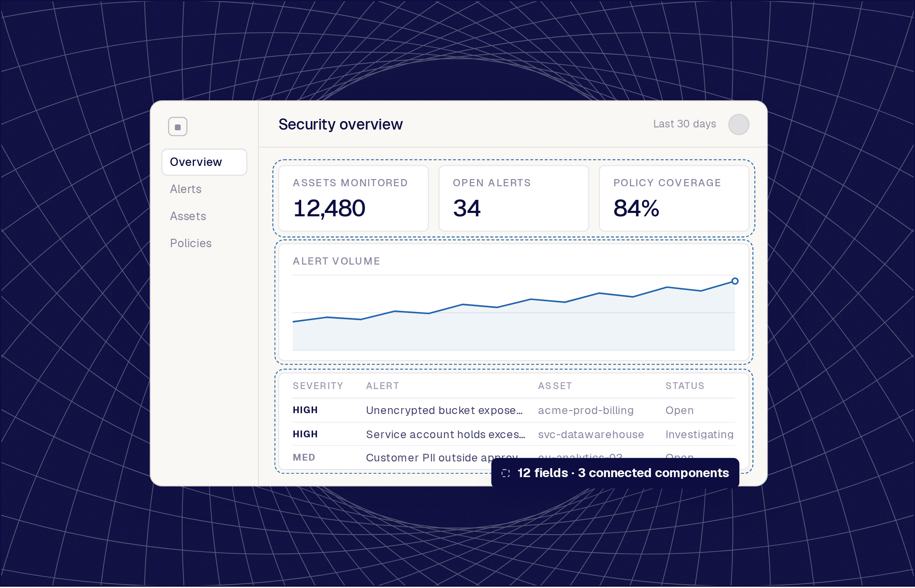Click the Alert Volume chart title
This screenshot has width=915, height=588.
[336, 261]
